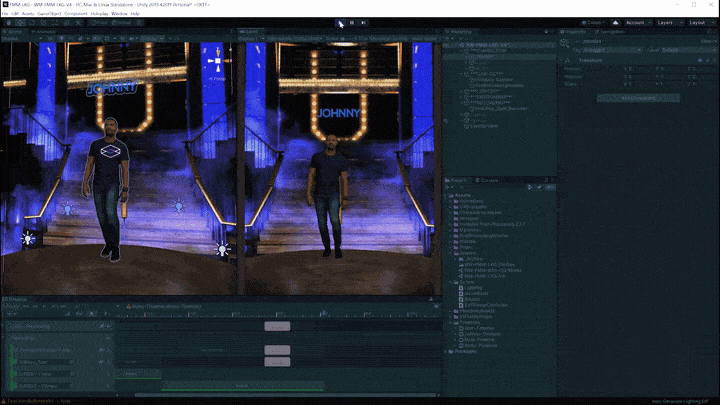Screen dimensions: 720x405
Task: Select the Rotate tool in toolbar
Action: (32, 22)
